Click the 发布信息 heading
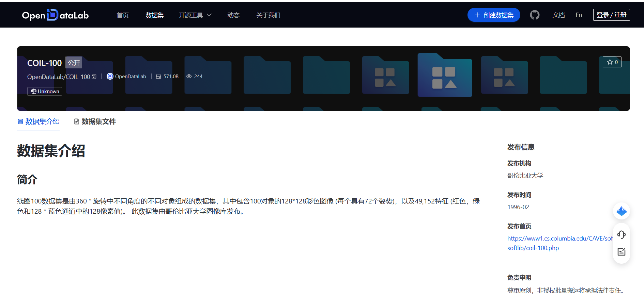Viewport: 644px width, 296px height. pyautogui.click(x=521, y=147)
